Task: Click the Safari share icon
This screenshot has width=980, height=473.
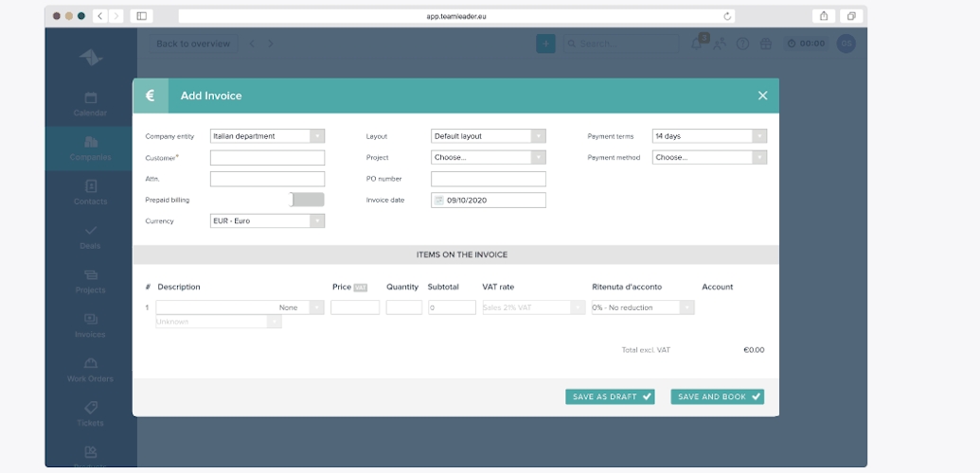Action: click(x=824, y=16)
